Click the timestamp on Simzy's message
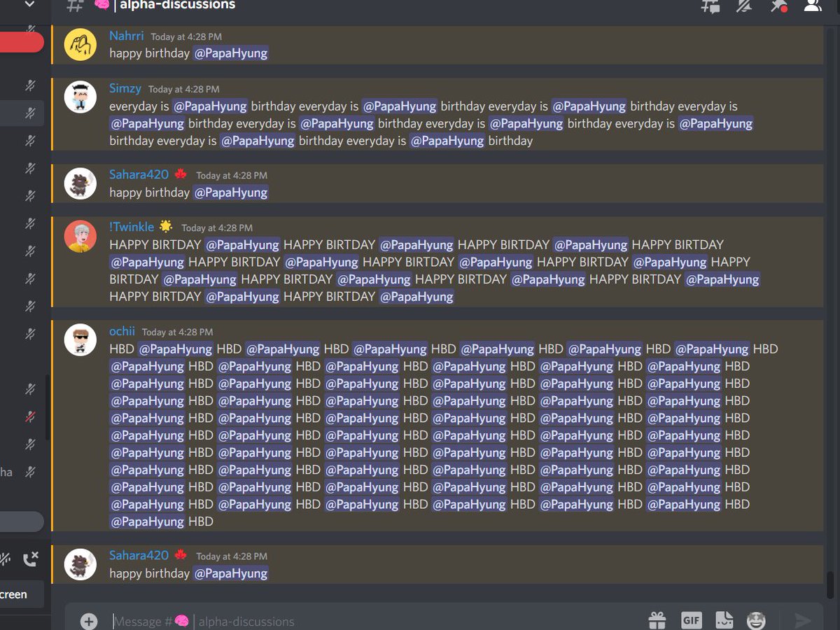Image resolution: width=840 pixels, height=630 pixels. click(x=183, y=90)
